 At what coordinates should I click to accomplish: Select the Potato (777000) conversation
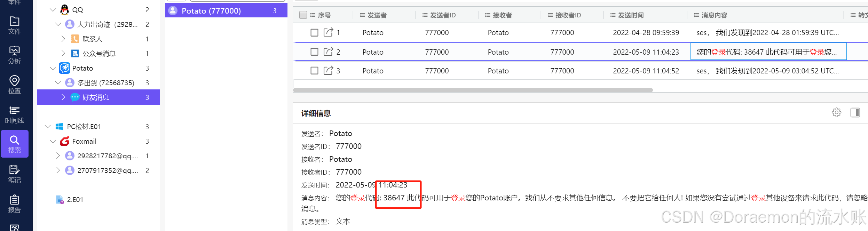[226, 11]
